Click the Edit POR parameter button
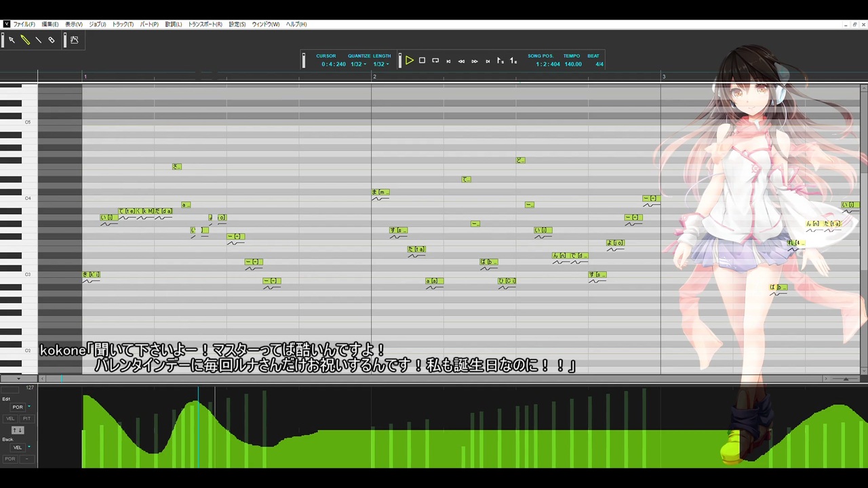 pyautogui.click(x=18, y=407)
